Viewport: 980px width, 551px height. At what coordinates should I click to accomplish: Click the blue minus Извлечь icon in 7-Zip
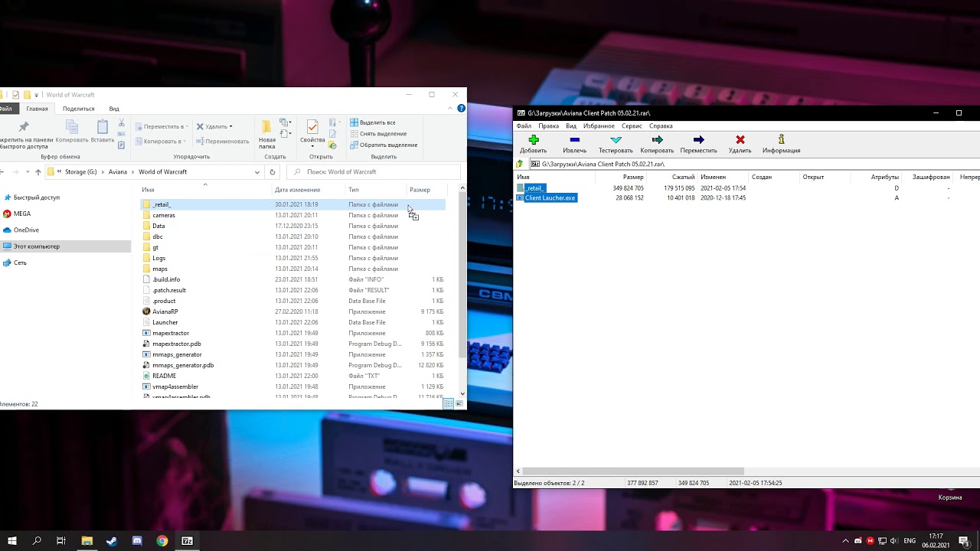point(574,140)
